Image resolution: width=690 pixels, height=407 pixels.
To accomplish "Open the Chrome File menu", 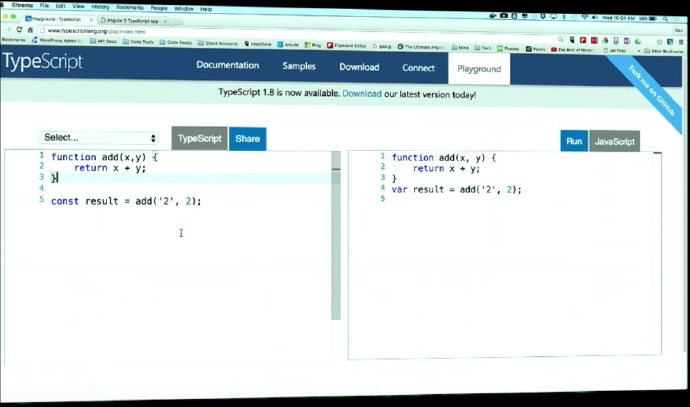I will click(44, 5).
